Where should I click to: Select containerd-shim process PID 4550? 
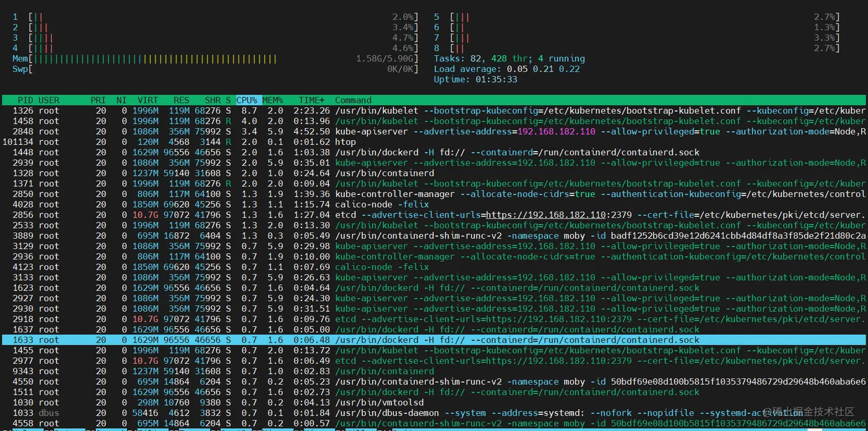(x=434, y=381)
